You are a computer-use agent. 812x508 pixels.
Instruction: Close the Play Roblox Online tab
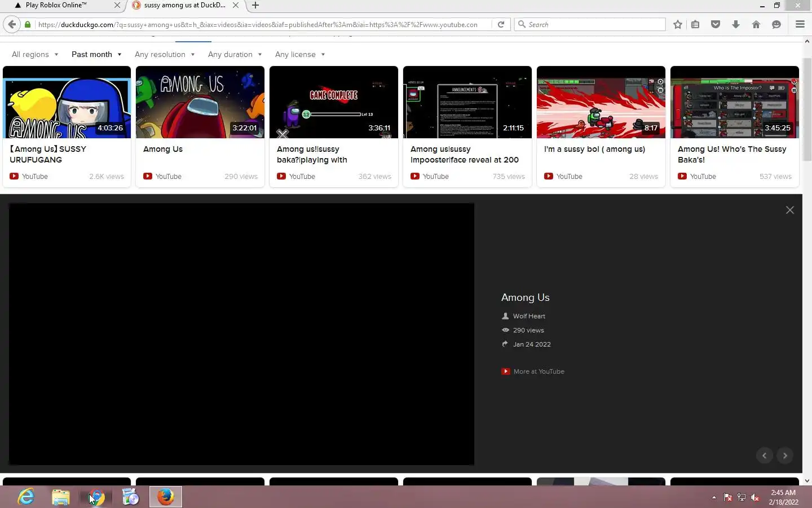click(x=117, y=5)
